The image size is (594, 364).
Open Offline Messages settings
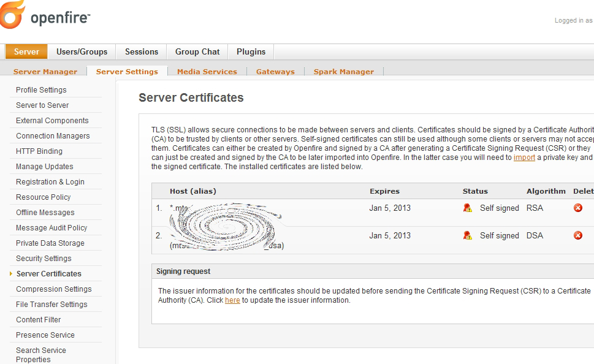45,213
